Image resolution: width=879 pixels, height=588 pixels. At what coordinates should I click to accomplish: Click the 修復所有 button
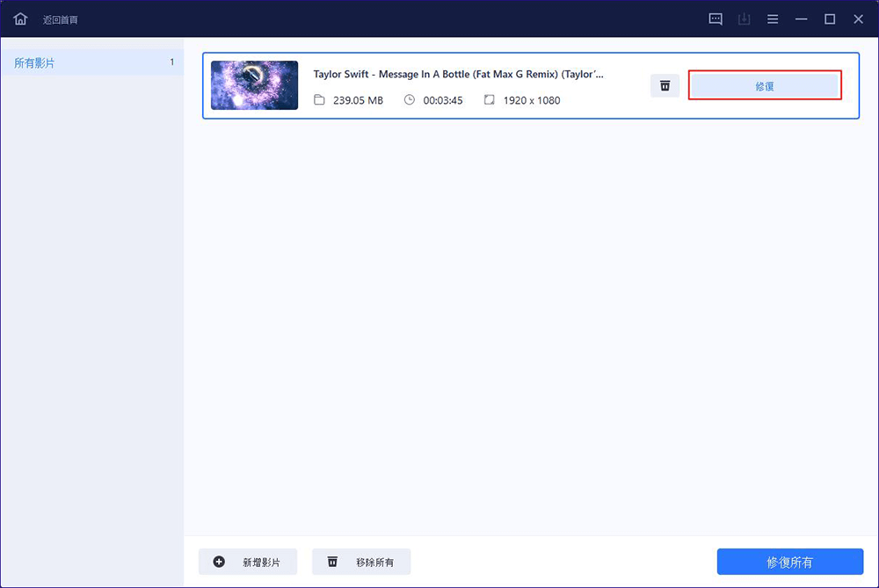click(790, 562)
